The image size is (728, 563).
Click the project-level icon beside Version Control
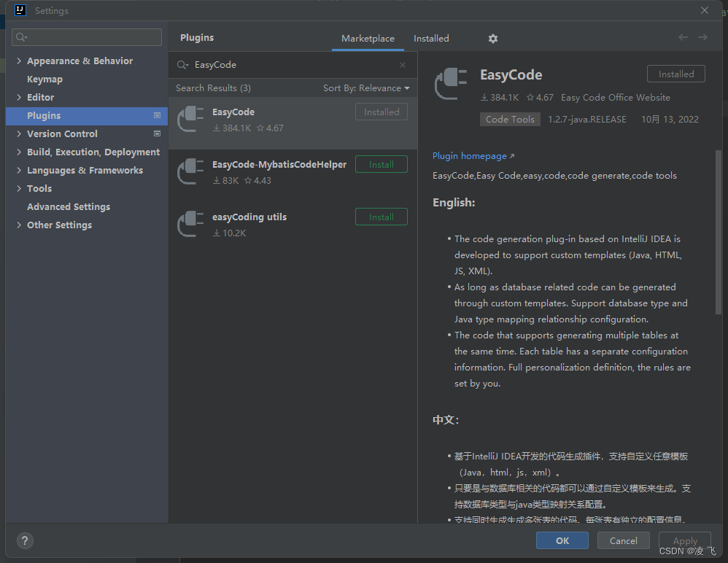tap(158, 133)
